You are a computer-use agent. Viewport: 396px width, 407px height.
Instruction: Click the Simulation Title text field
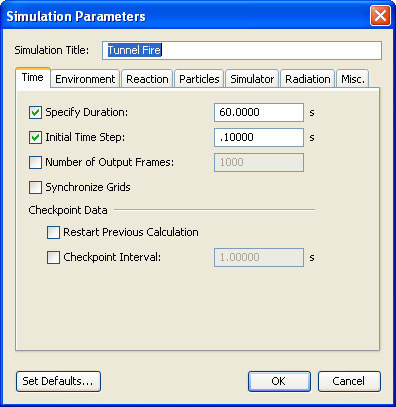tap(242, 50)
